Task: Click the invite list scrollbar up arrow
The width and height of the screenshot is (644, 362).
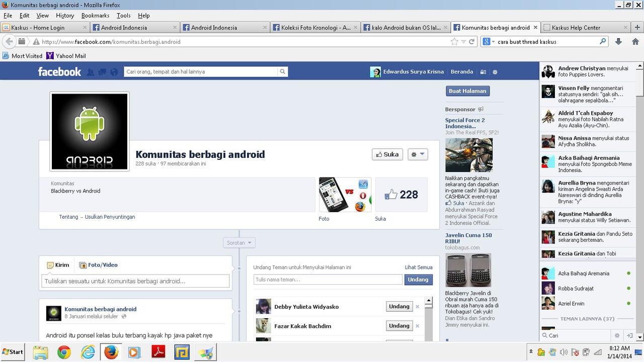Action: pyautogui.click(x=429, y=301)
